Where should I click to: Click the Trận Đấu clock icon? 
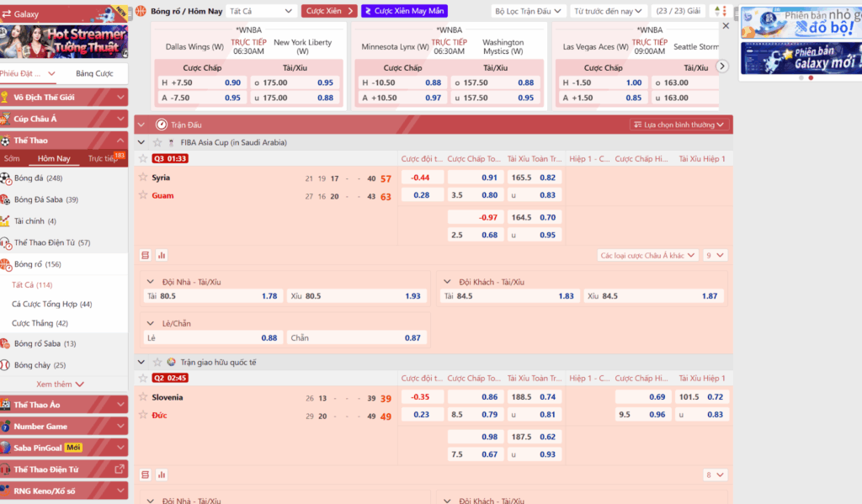point(161,125)
